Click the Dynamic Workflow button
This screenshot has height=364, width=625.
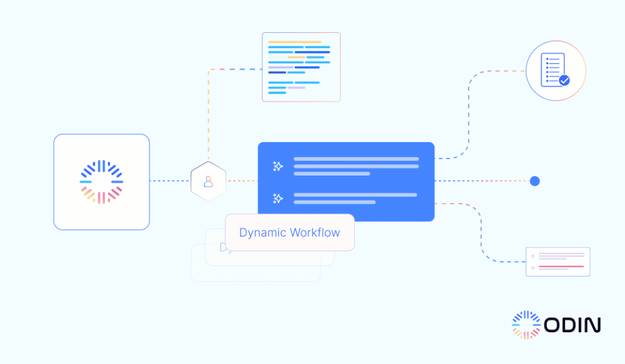[289, 232]
